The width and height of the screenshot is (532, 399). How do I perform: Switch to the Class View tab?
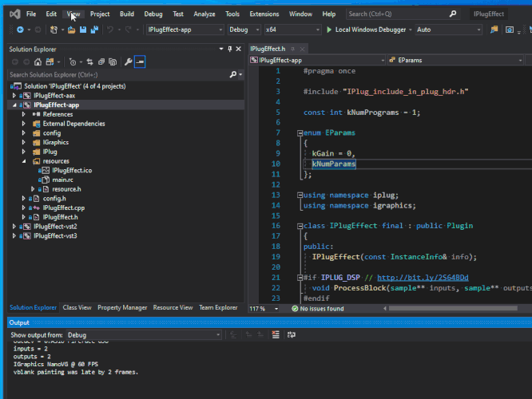77,307
